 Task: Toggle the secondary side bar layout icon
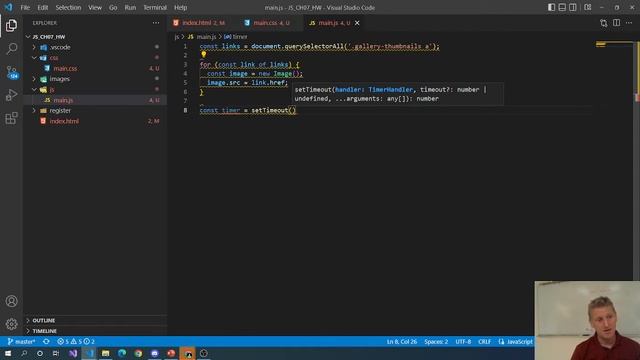[573, 7]
